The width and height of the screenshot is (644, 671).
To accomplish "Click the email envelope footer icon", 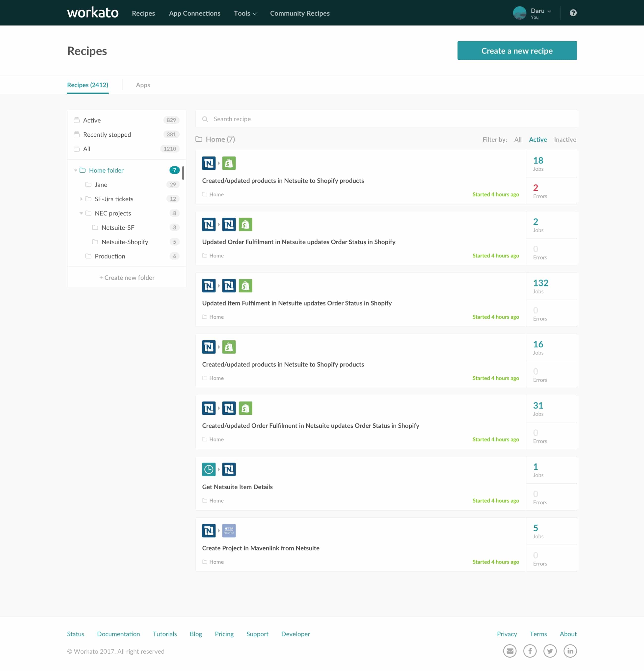I will (x=510, y=651).
